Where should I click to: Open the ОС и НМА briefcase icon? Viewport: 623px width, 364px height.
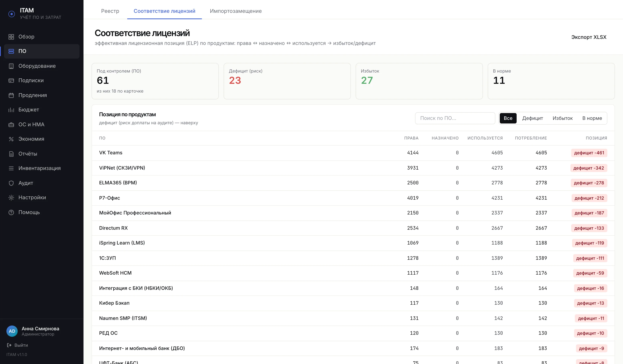click(x=11, y=124)
